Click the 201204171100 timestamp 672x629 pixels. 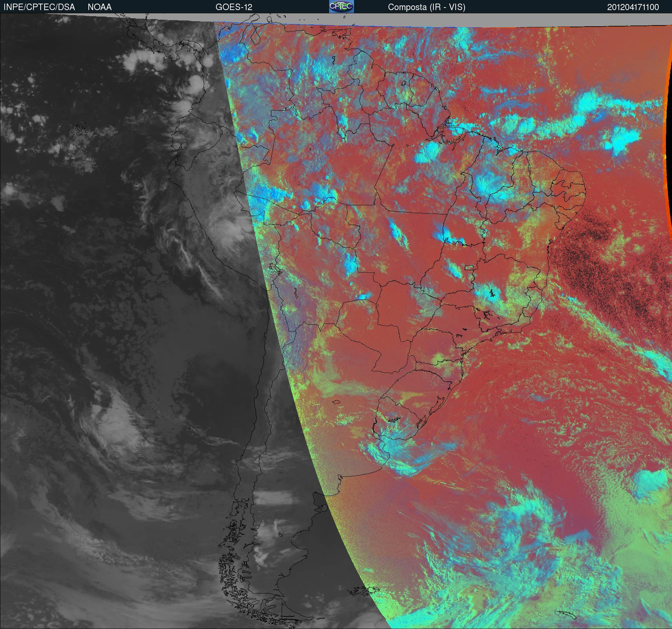pos(633,7)
